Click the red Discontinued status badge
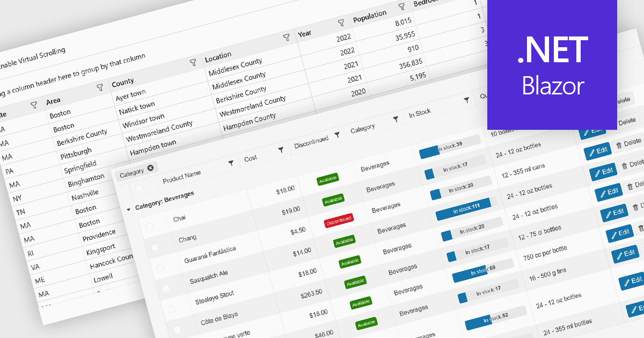This screenshot has height=338, width=644. click(339, 220)
